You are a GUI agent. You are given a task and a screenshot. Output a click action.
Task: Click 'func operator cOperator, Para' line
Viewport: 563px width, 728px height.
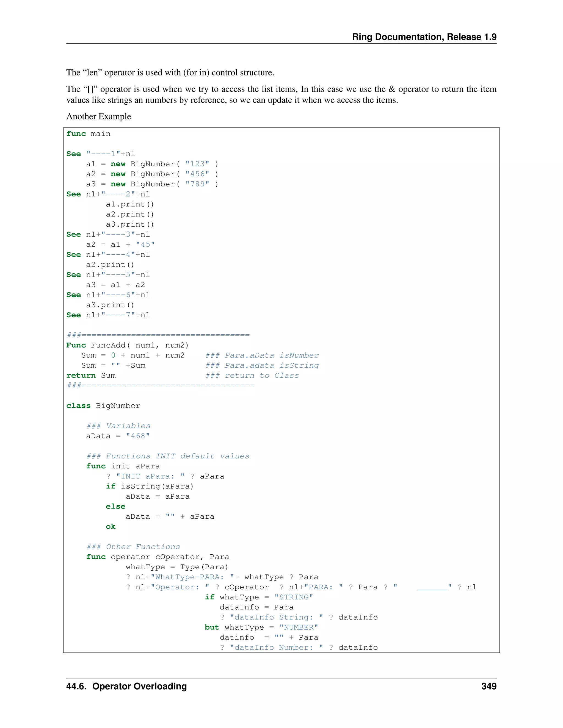158,557
